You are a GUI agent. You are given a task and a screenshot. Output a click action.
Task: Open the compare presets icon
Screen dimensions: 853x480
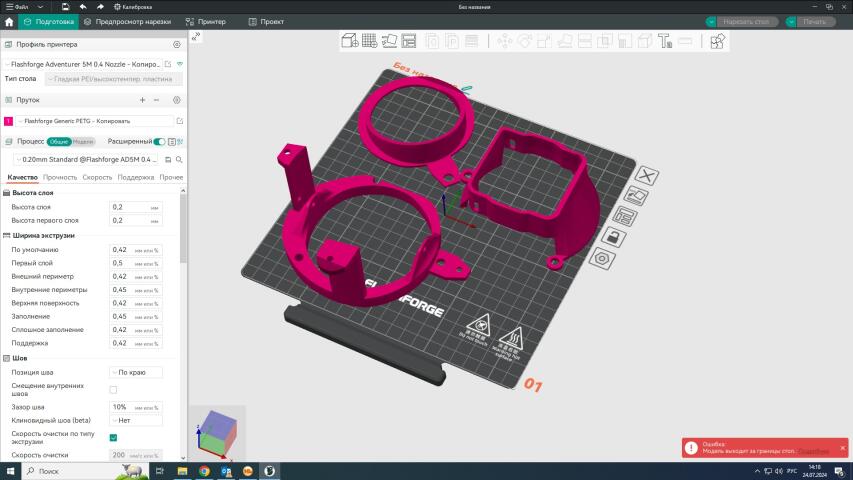pyautogui.click(x=180, y=141)
